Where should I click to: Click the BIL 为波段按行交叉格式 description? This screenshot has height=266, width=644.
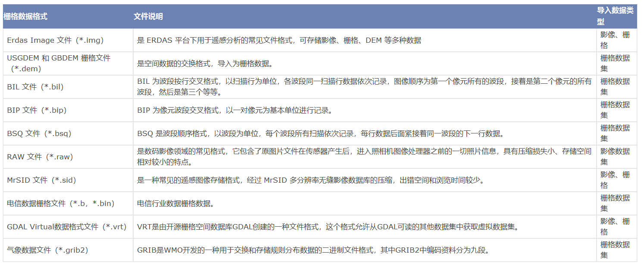(x=364, y=87)
